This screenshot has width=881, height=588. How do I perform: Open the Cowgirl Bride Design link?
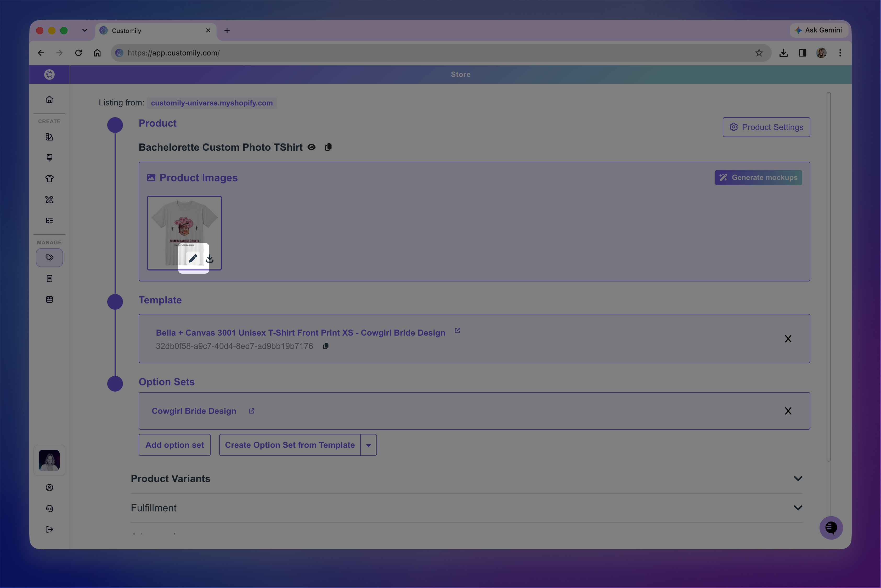coord(194,411)
